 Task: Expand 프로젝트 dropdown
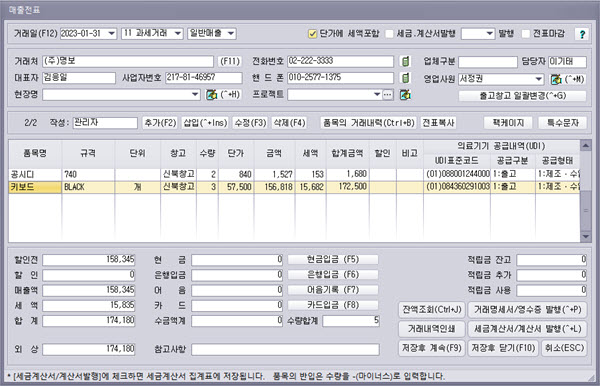(377, 94)
